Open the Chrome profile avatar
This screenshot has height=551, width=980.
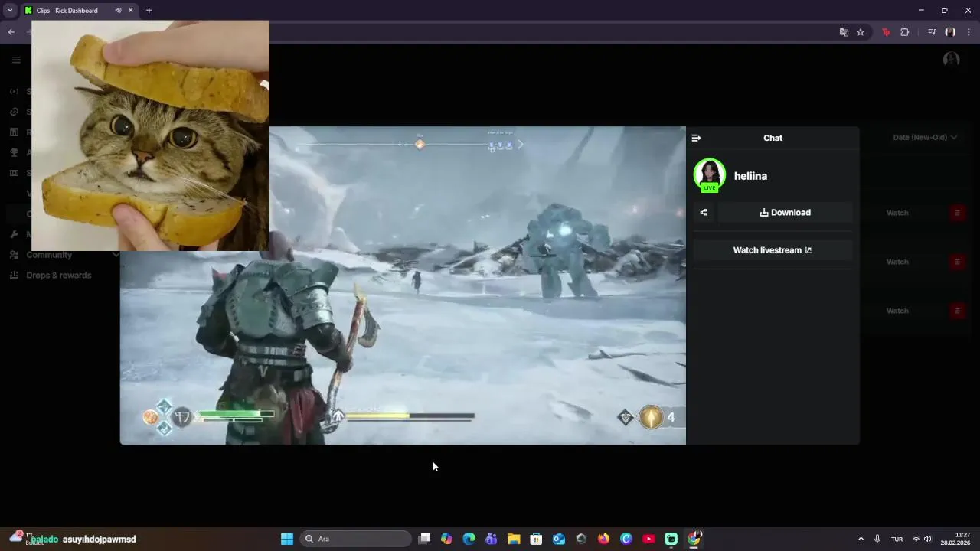[950, 32]
